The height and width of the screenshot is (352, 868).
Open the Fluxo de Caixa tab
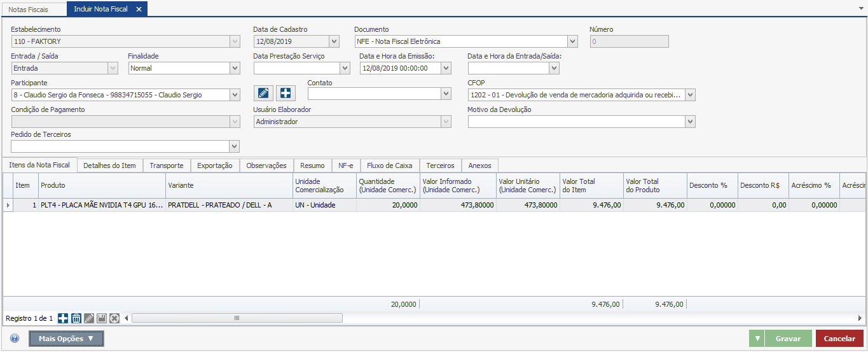click(389, 165)
